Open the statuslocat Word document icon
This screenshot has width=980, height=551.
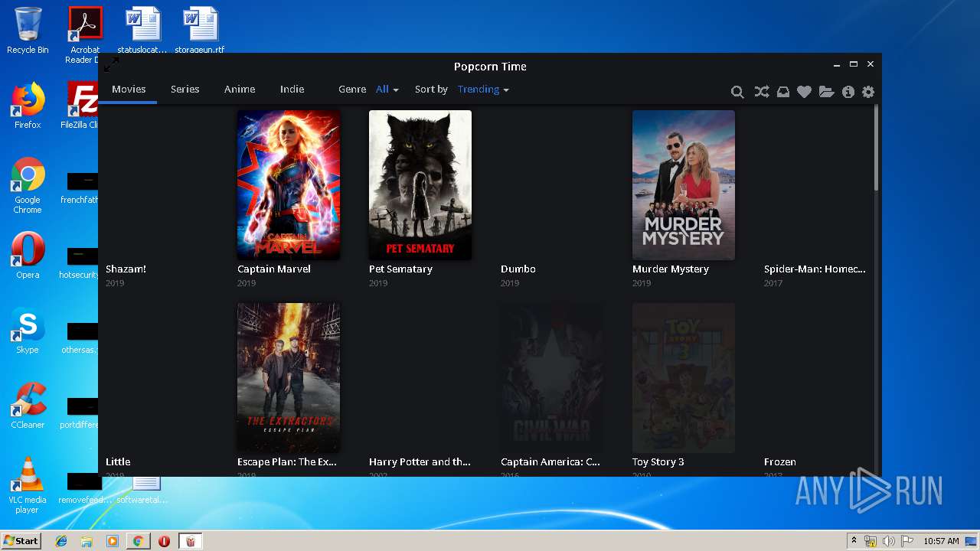click(142, 31)
